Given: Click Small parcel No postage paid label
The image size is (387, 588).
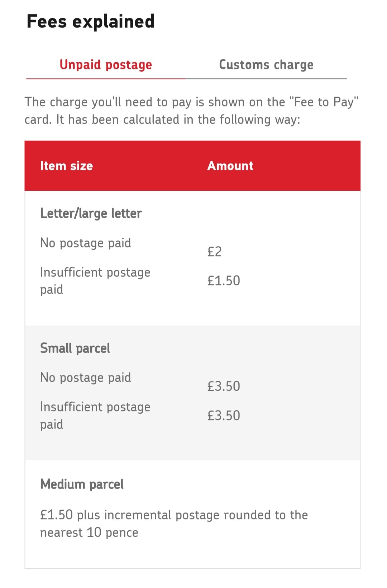Looking at the screenshot, I should pyautogui.click(x=86, y=378).
